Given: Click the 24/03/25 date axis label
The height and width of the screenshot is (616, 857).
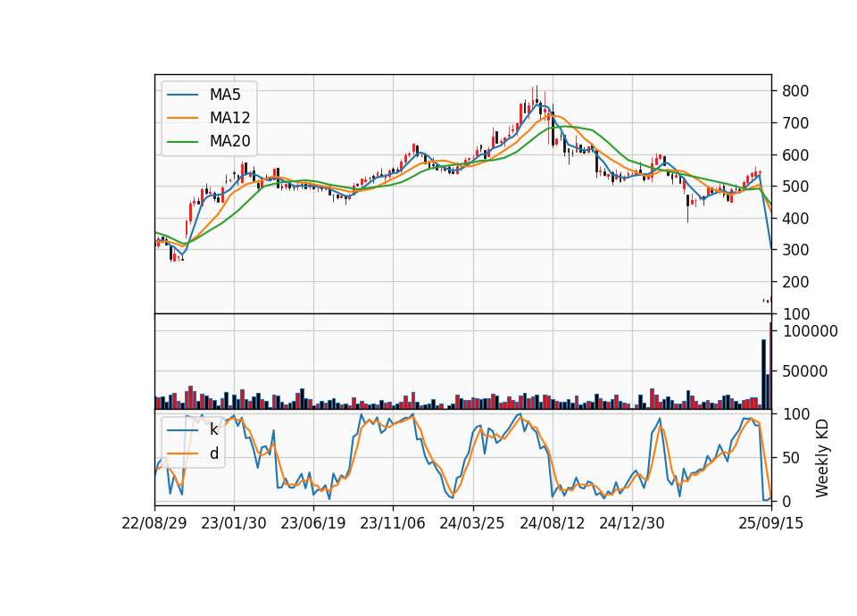Looking at the screenshot, I should click(472, 523).
